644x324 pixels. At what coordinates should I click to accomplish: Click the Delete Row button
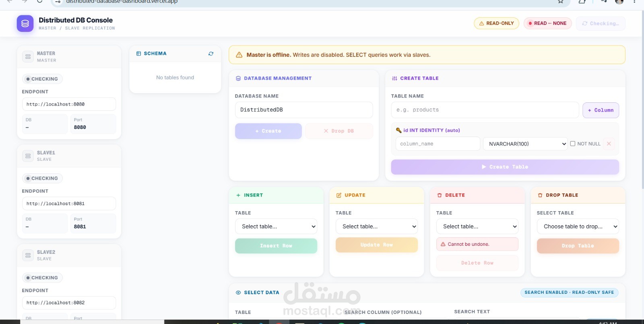click(x=477, y=263)
